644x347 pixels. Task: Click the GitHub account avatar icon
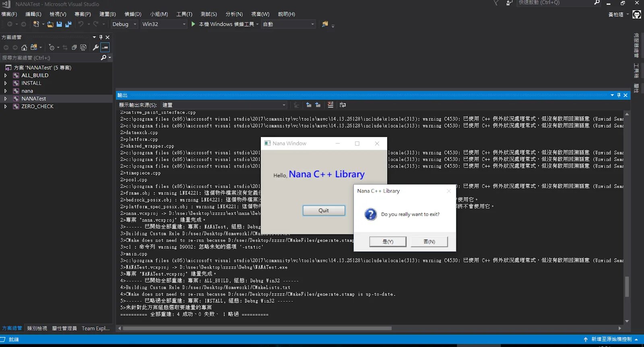pos(636,14)
